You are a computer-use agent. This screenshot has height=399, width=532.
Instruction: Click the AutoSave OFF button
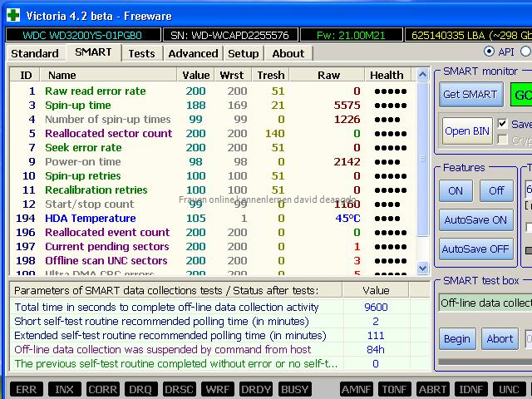[475, 249]
